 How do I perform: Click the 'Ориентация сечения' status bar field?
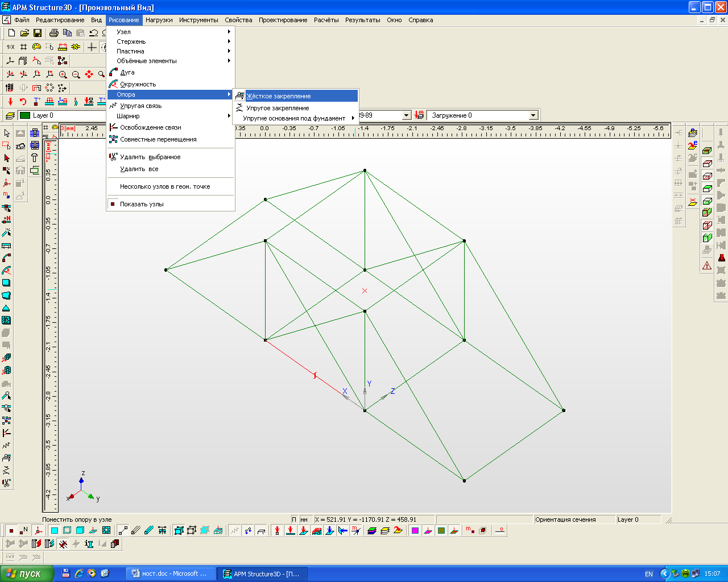pyautogui.click(x=574, y=519)
